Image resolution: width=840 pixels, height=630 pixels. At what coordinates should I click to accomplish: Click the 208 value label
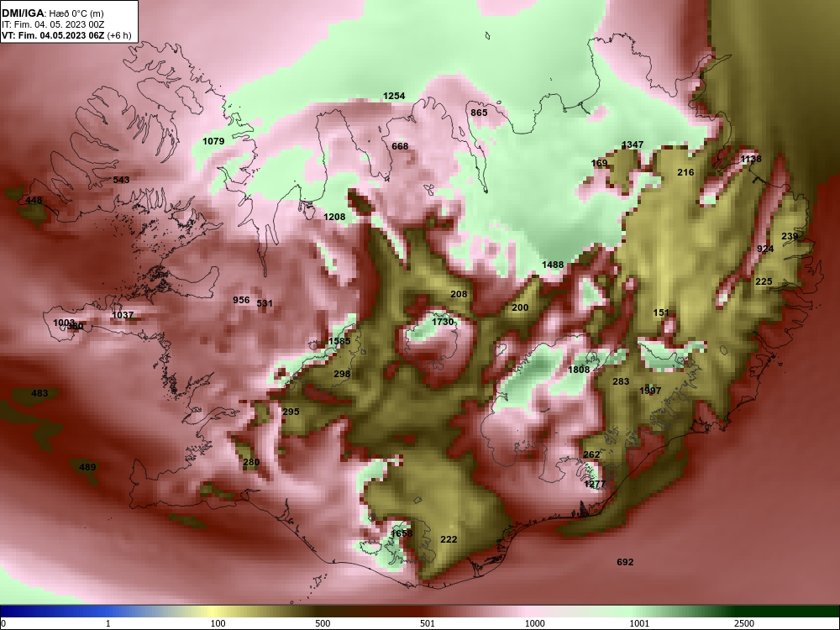[459, 294]
